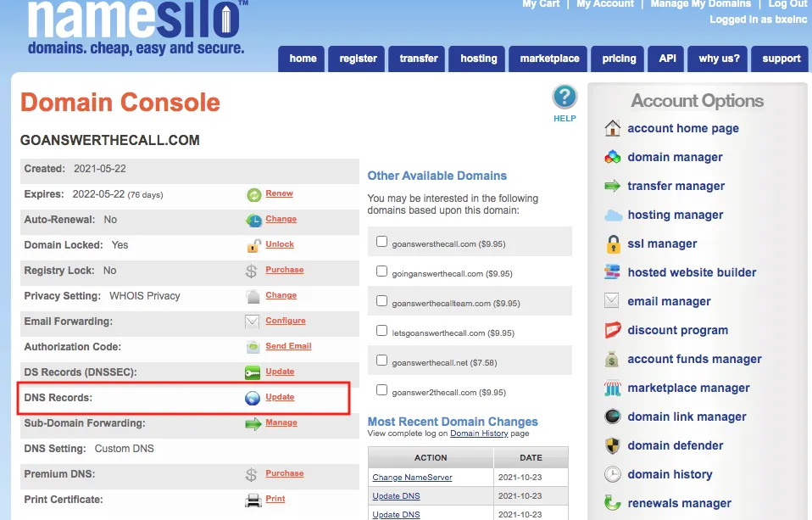Click the Email Forwarding envelope icon
The height and width of the screenshot is (520, 812).
(253, 322)
